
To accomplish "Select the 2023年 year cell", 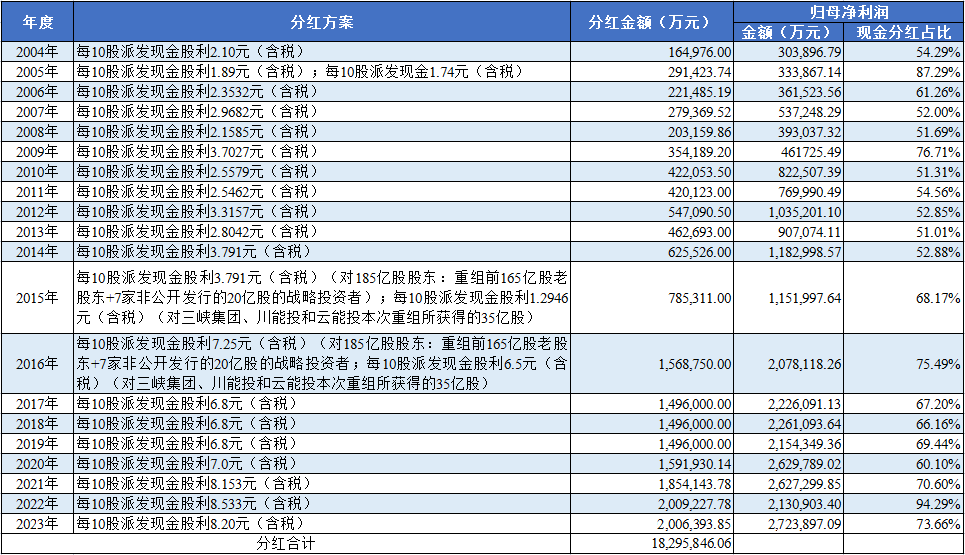I will click(x=36, y=523).
